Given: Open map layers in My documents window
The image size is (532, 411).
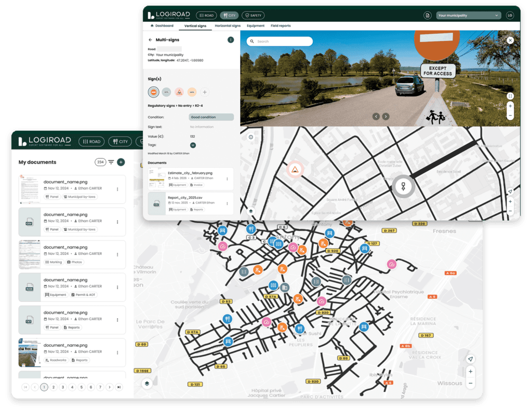Looking at the screenshot, I should tap(147, 383).
